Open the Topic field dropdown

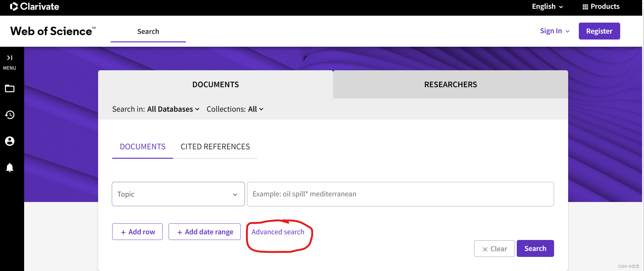coord(178,194)
